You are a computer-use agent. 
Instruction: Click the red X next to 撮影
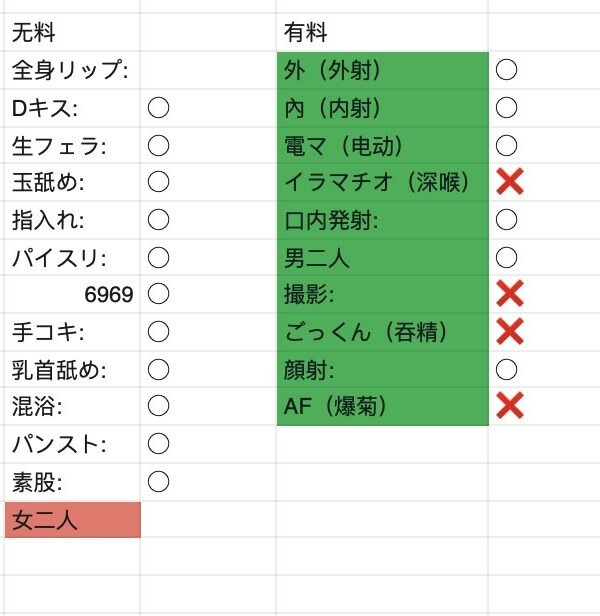click(x=510, y=294)
